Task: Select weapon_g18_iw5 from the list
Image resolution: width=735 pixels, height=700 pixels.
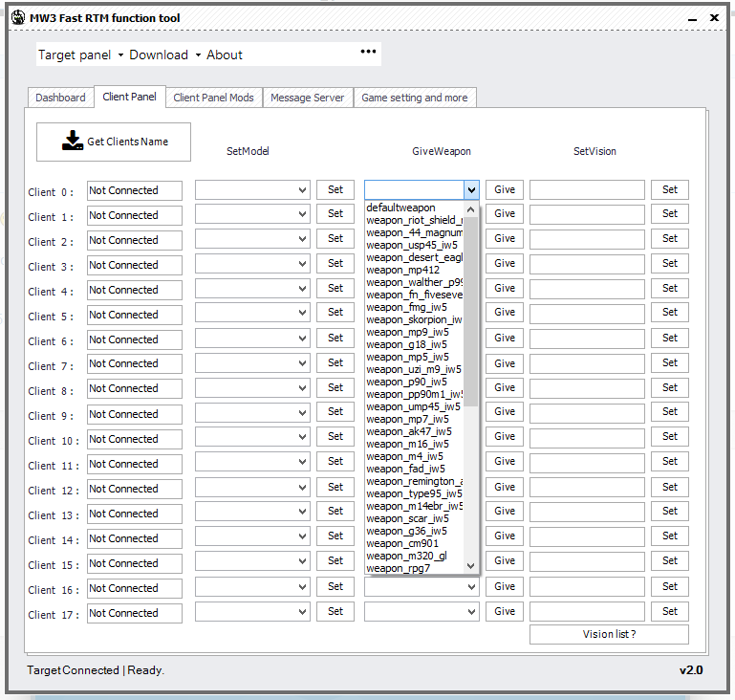Action: tap(415, 344)
